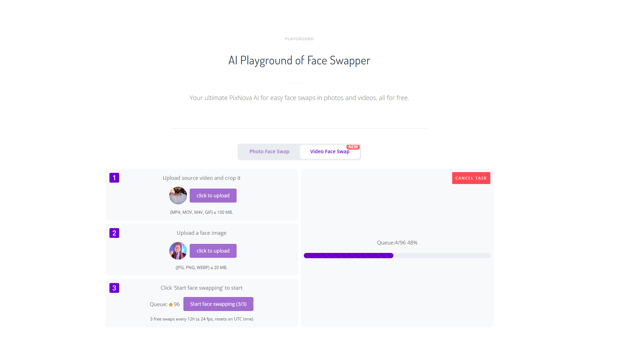Select the Video Face Swap tab

pyautogui.click(x=329, y=151)
